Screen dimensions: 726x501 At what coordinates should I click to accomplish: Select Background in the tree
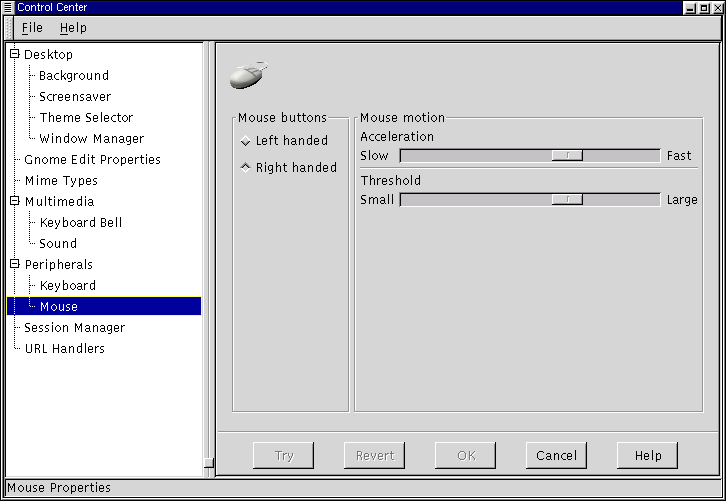point(74,76)
